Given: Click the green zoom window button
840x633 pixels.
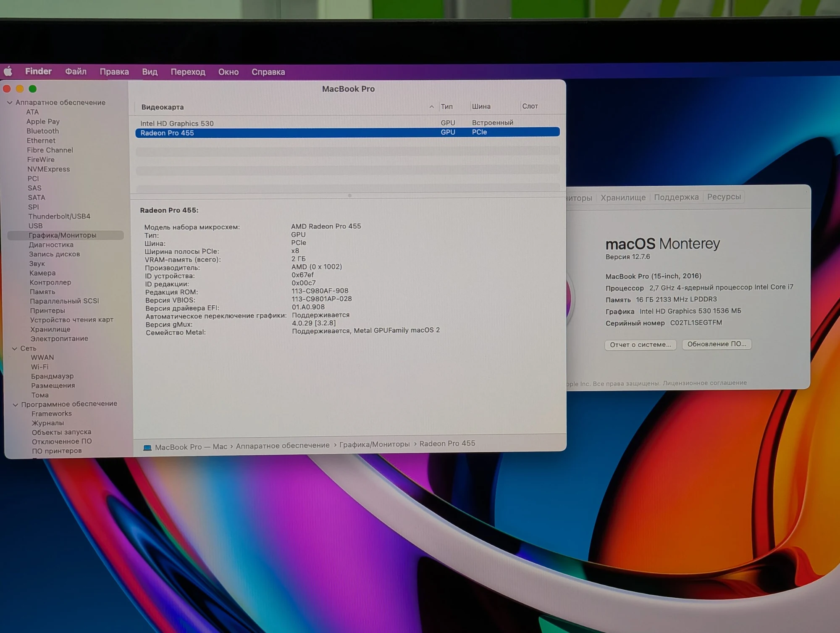Looking at the screenshot, I should (33, 89).
